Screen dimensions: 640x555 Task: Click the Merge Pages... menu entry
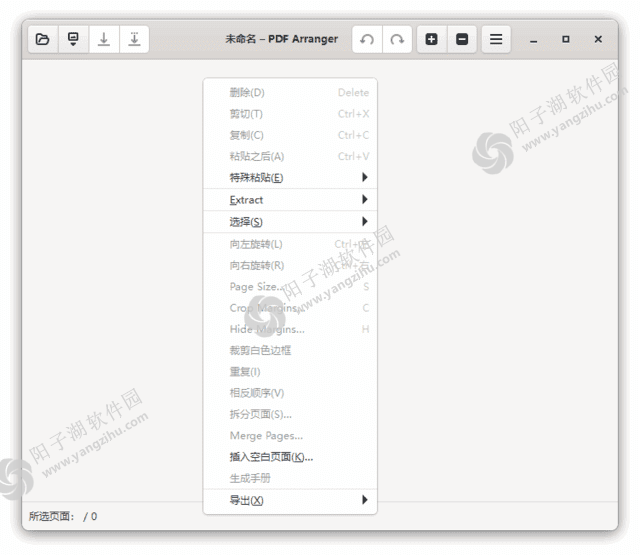click(x=290, y=435)
